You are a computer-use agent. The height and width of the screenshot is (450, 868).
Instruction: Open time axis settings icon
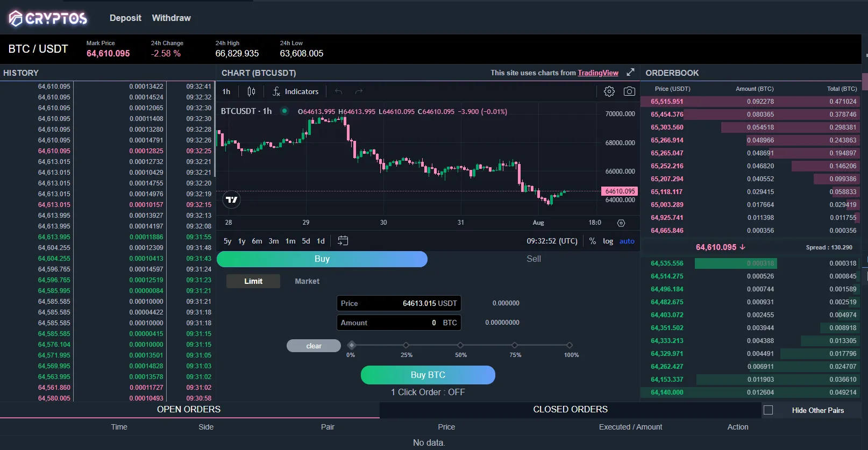(621, 223)
